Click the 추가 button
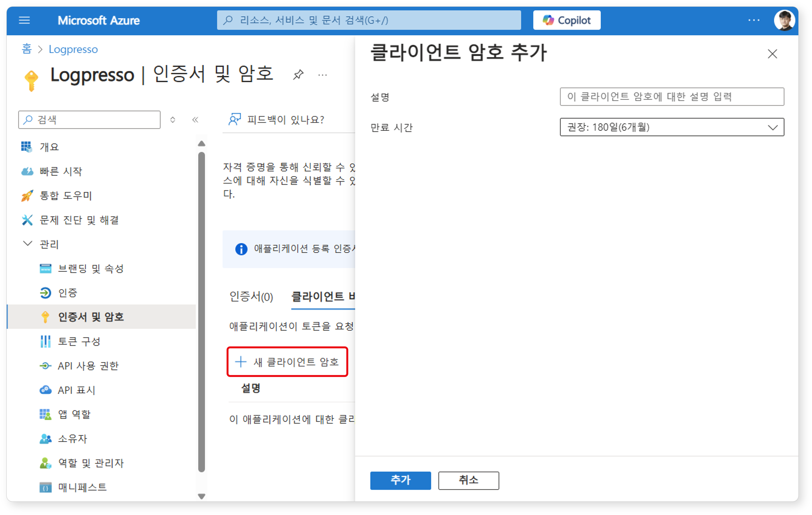This screenshot has width=812, height=515. pos(400,480)
